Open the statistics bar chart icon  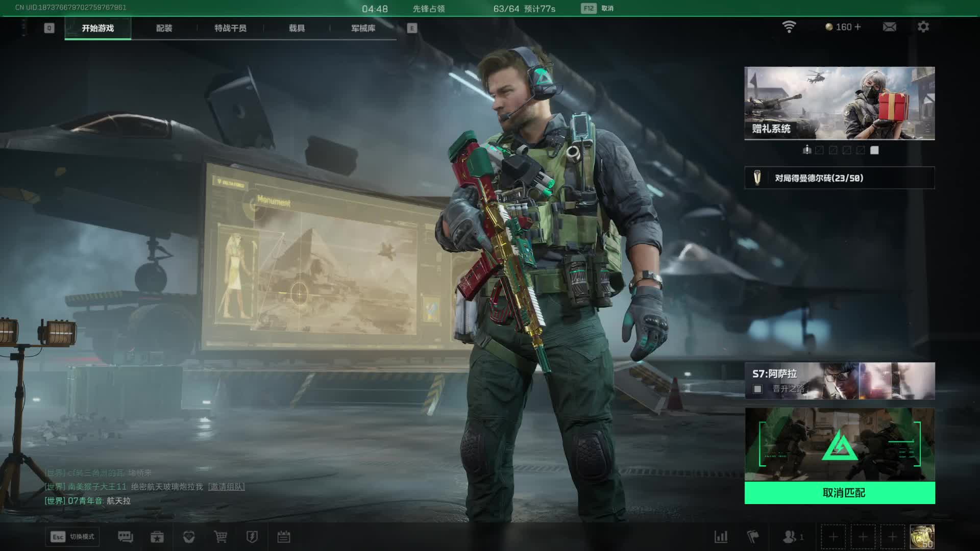(x=721, y=537)
